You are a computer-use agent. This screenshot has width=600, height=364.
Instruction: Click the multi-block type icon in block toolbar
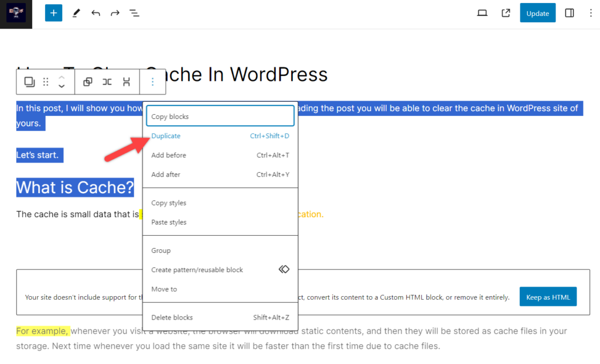point(29,81)
